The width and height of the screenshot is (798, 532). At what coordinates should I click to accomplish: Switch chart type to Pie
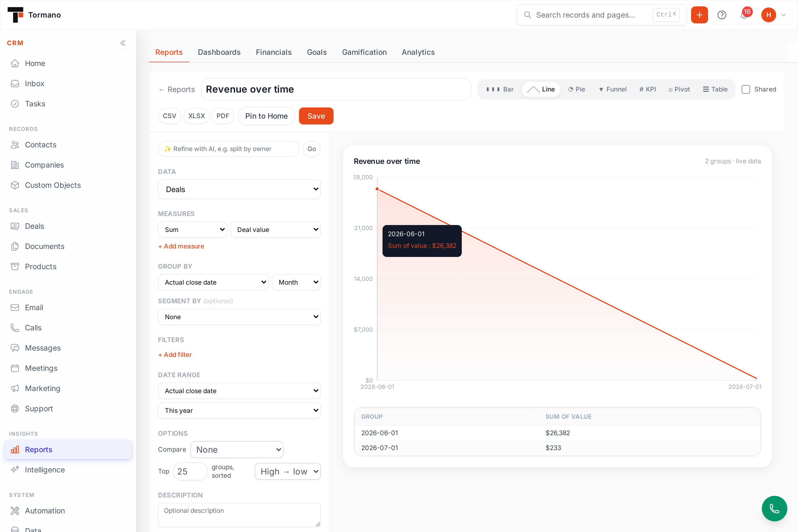point(576,89)
